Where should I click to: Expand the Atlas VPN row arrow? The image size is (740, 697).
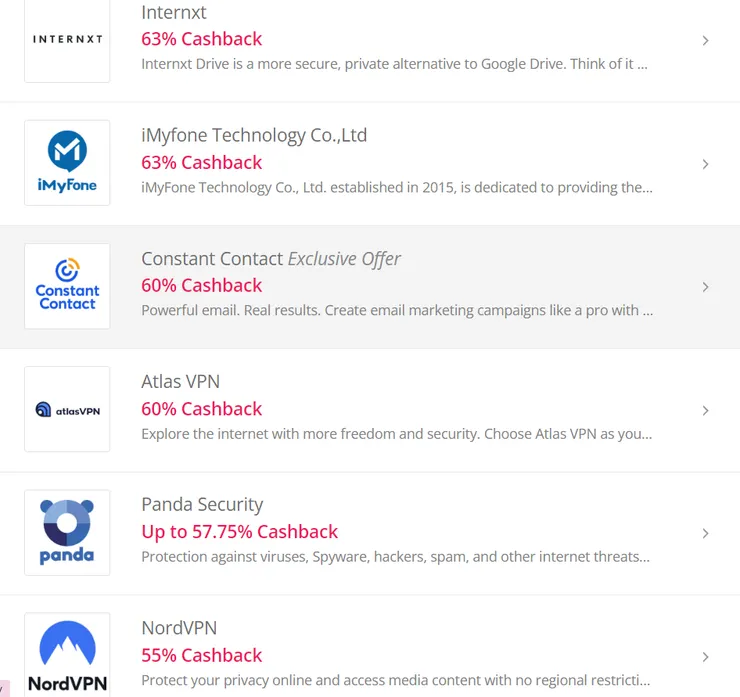pyautogui.click(x=705, y=410)
